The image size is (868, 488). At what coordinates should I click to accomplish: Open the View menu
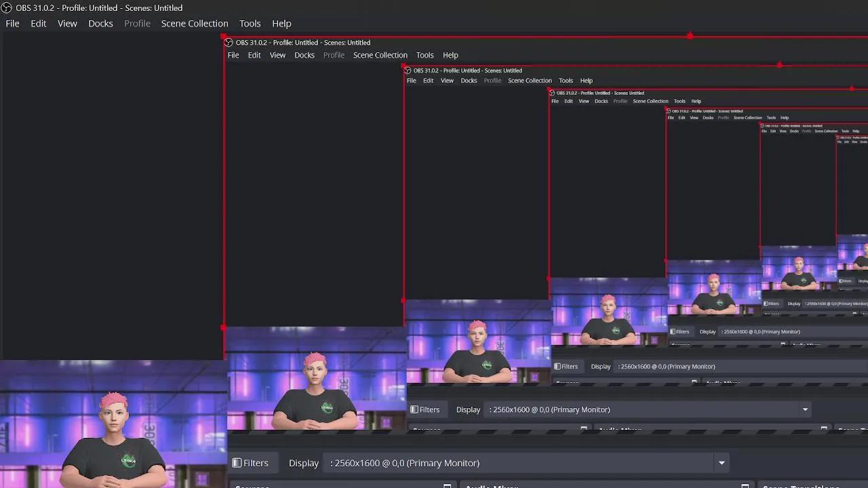pyautogui.click(x=67, y=23)
